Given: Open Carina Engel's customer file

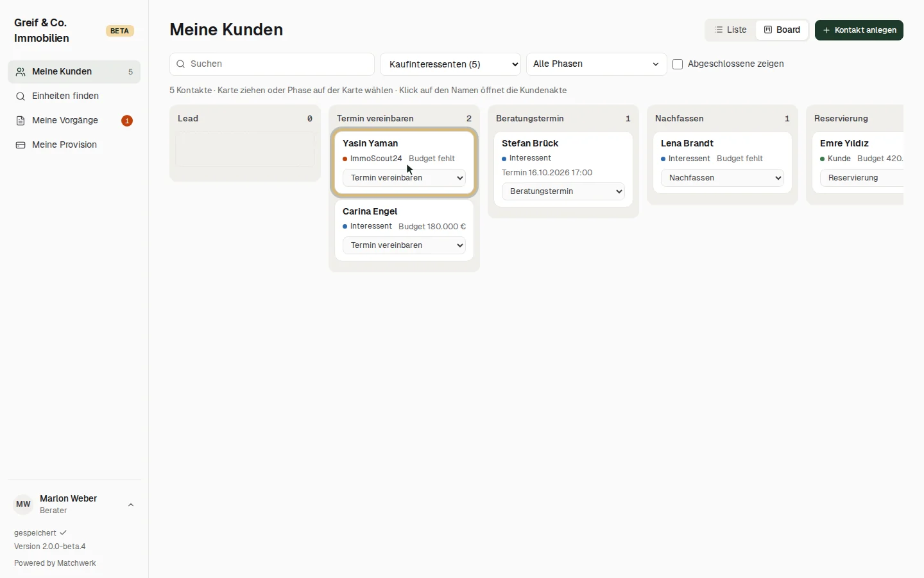Looking at the screenshot, I should click(x=370, y=211).
